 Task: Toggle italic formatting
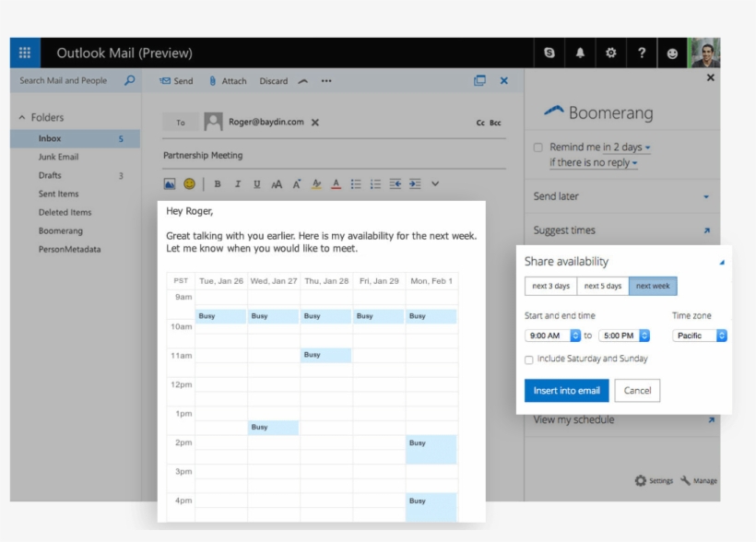237,183
